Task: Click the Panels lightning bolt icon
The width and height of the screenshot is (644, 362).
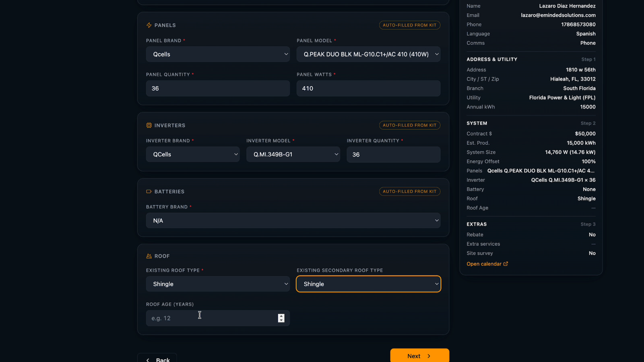Action: (x=149, y=25)
